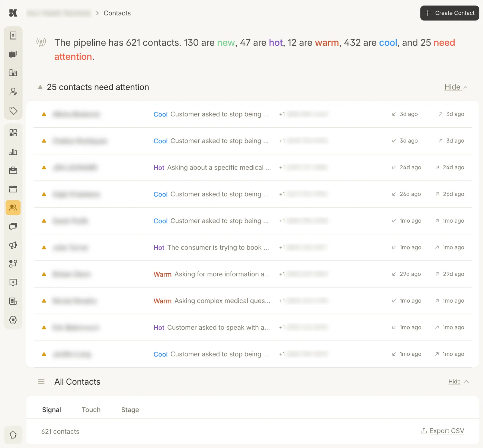Open the user edit sidebar icon

tap(13, 92)
